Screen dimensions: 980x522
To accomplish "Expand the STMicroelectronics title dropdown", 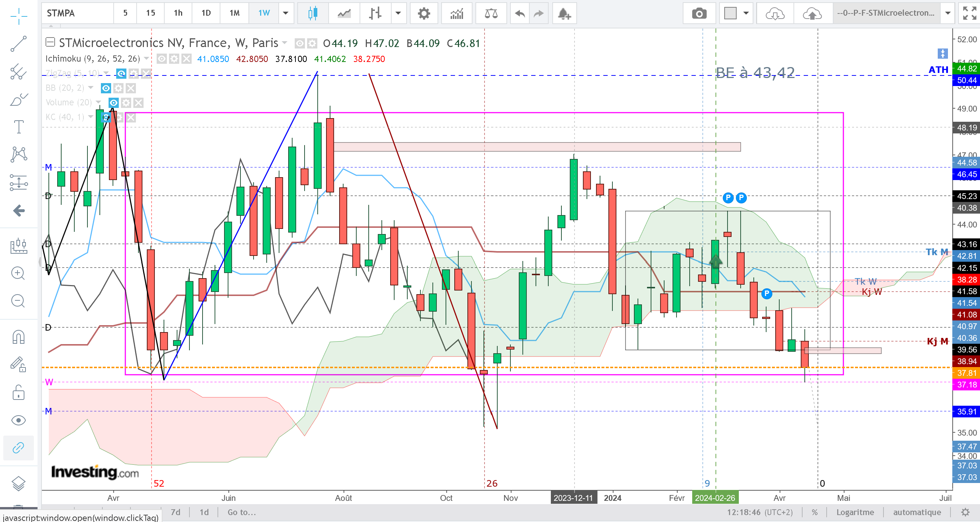I will 285,43.
